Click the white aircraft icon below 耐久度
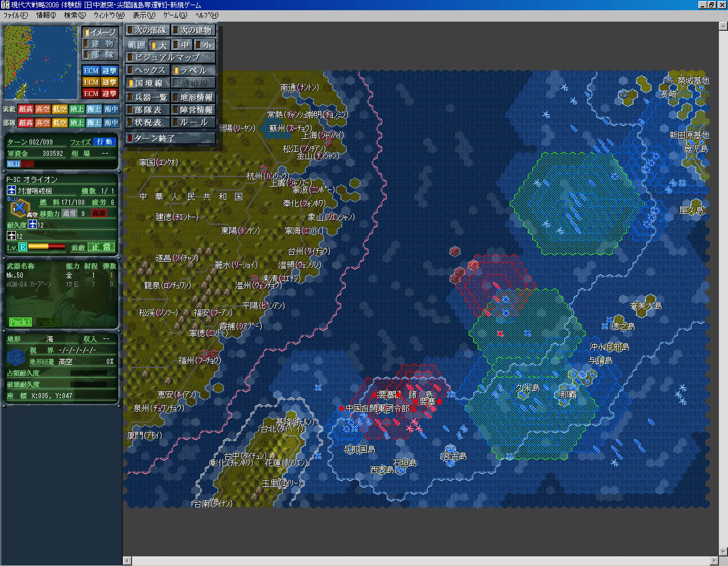This screenshot has height=566, width=728. (x=11, y=236)
